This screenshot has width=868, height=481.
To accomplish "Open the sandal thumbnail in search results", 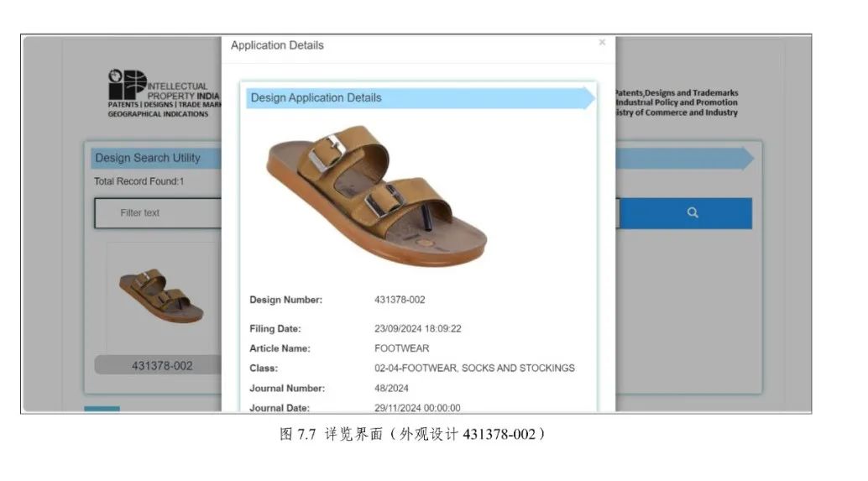I will click(160, 296).
